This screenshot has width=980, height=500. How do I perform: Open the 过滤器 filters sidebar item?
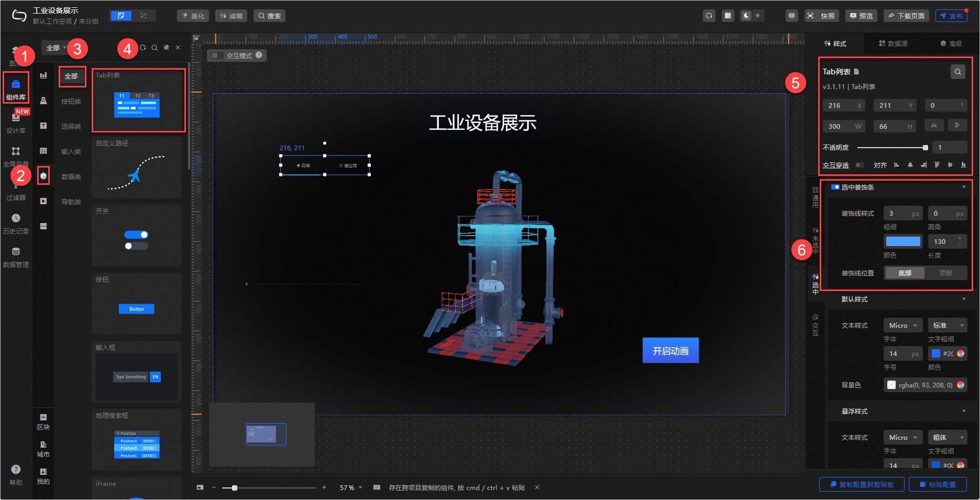tap(16, 191)
